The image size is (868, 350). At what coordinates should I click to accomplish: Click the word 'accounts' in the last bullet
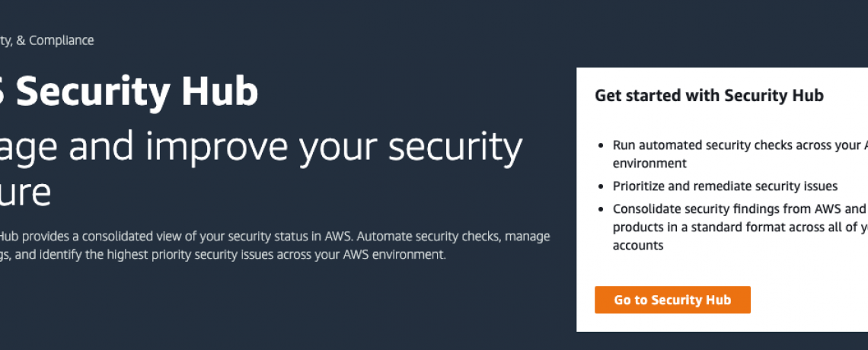pos(638,245)
